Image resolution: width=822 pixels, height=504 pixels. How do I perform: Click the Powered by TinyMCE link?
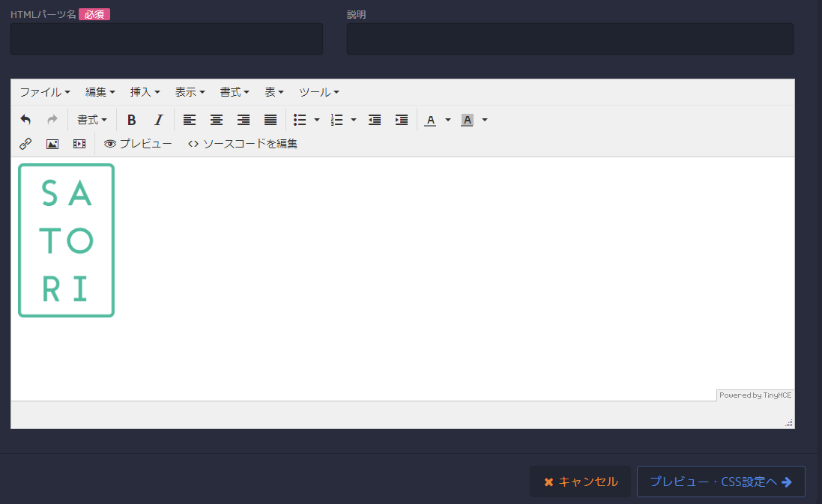coord(755,395)
